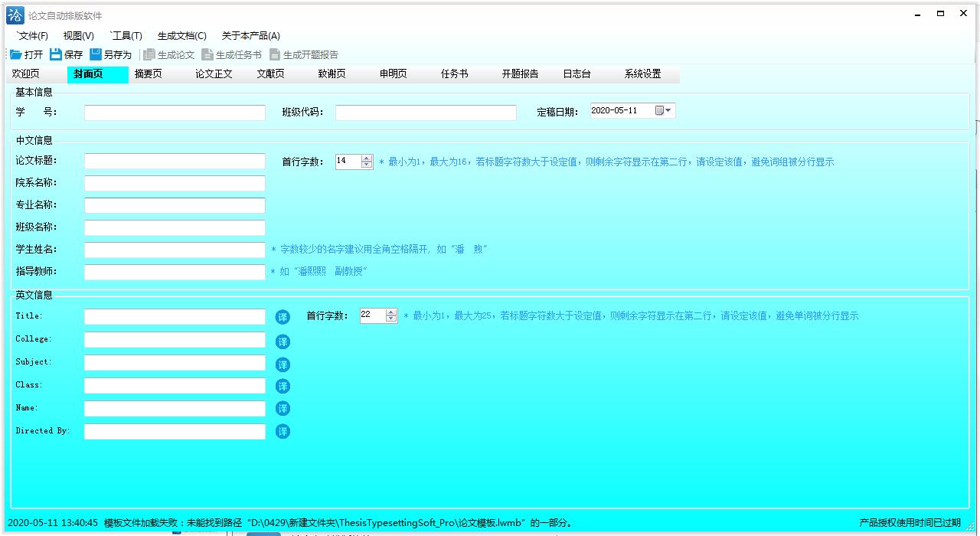The image size is (980, 536).
Task: Click the English 首行字数 value 22
Action: (373, 315)
